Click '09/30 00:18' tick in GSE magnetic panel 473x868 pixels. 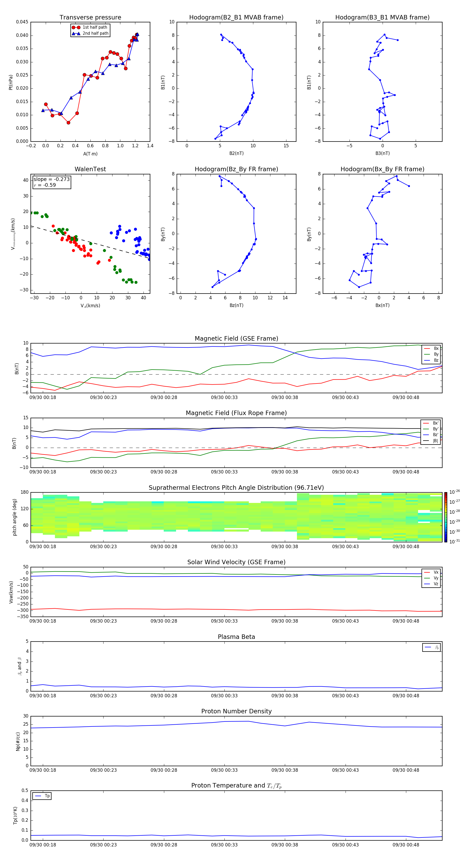coord(43,397)
